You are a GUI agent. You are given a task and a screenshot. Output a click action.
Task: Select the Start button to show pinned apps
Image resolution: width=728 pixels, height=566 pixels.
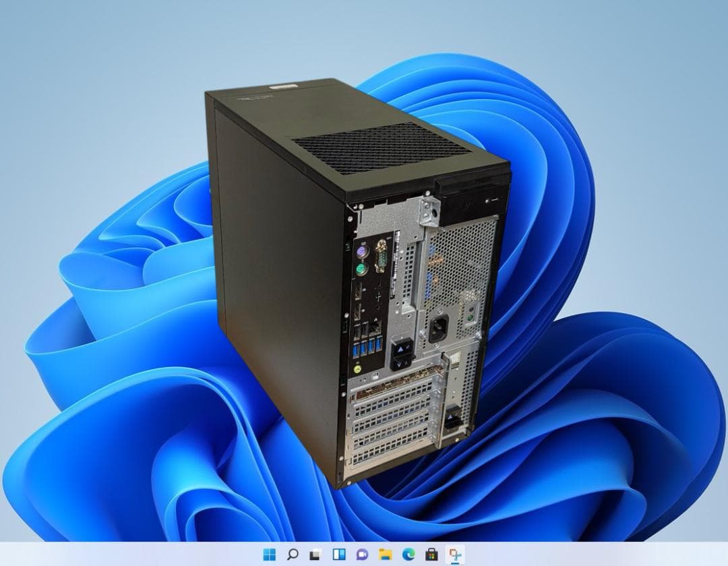pos(270,554)
